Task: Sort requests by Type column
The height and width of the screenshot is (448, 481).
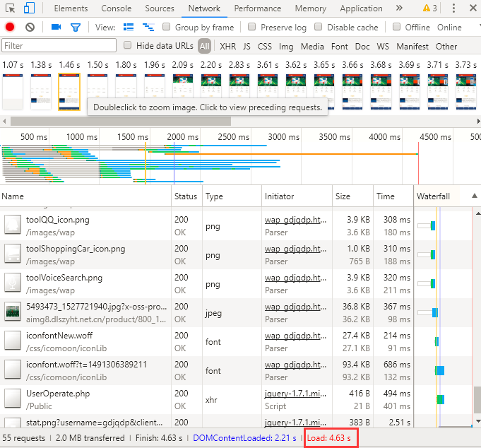Action: [232, 196]
